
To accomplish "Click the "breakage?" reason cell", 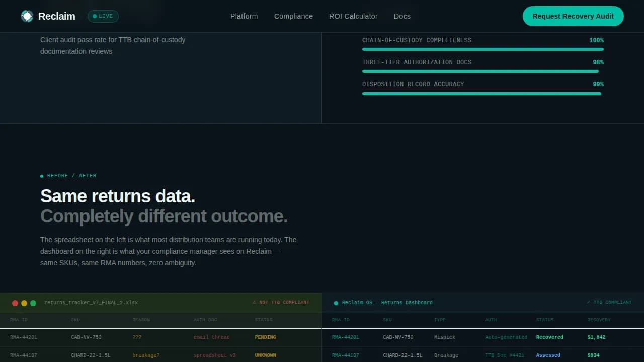I will 146,355.
